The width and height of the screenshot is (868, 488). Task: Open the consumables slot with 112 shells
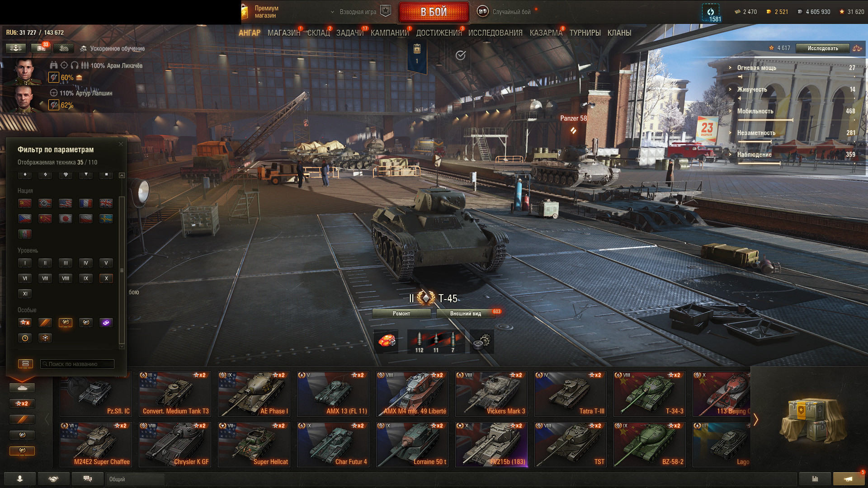click(420, 342)
